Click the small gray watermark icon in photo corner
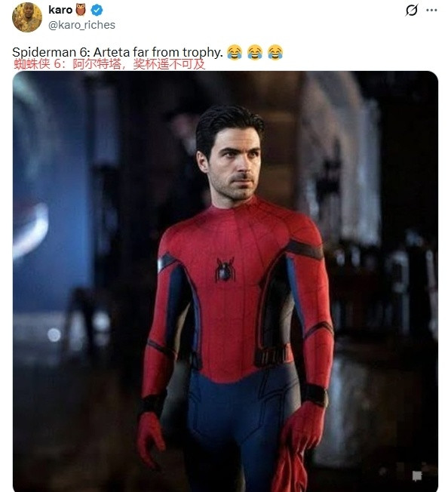Viewport: 448px width, 492px height. coord(416,475)
